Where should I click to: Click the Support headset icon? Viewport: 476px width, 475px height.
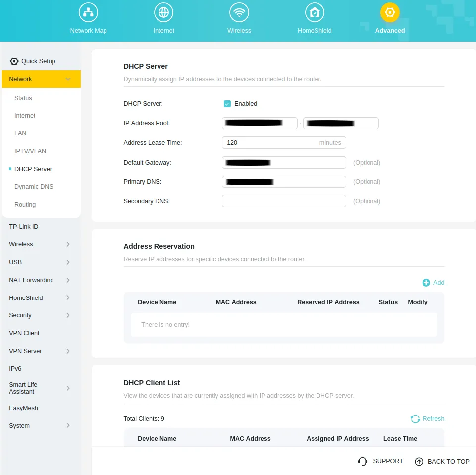(x=363, y=461)
